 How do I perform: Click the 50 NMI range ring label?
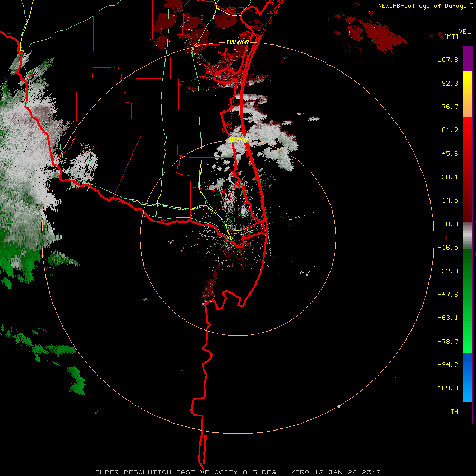click(x=239, y=140)
